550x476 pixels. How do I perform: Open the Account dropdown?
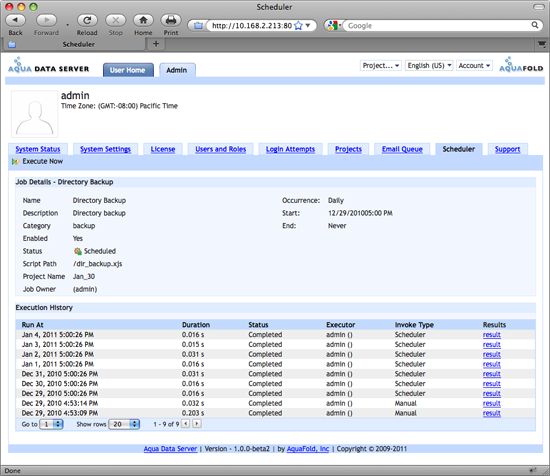point(474,66)
